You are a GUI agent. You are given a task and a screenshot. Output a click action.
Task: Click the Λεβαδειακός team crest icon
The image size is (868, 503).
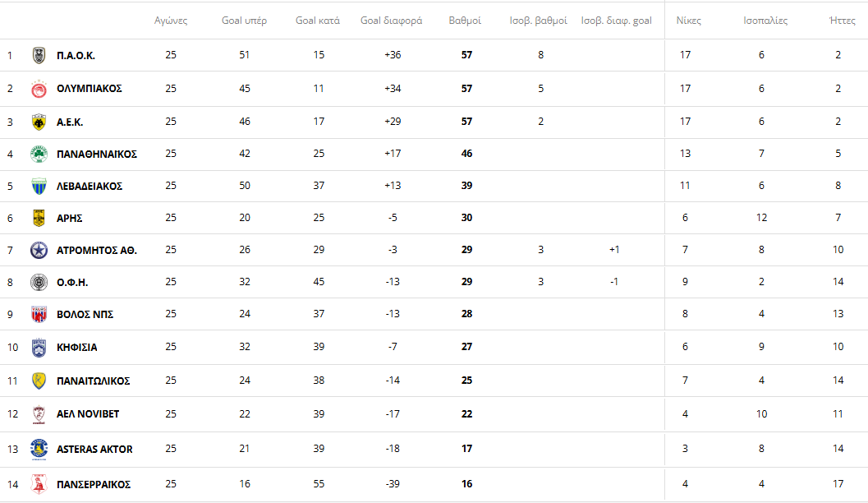point(39,186)
